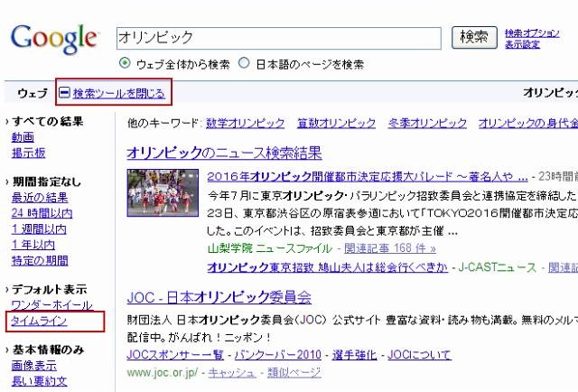Filter results by 動画
This screenshot has width=578, height=392.
click(x=23, y=137)
